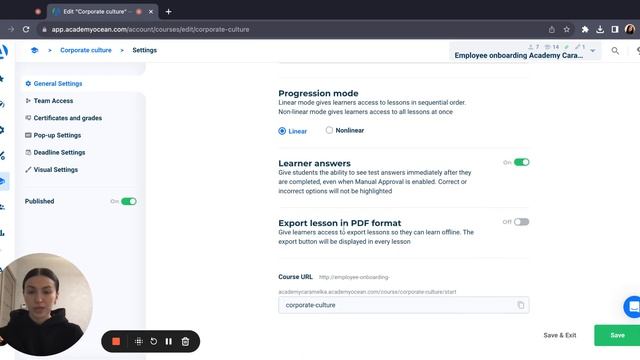
Task: Restart the recording
Action: (x=153, y=341)
